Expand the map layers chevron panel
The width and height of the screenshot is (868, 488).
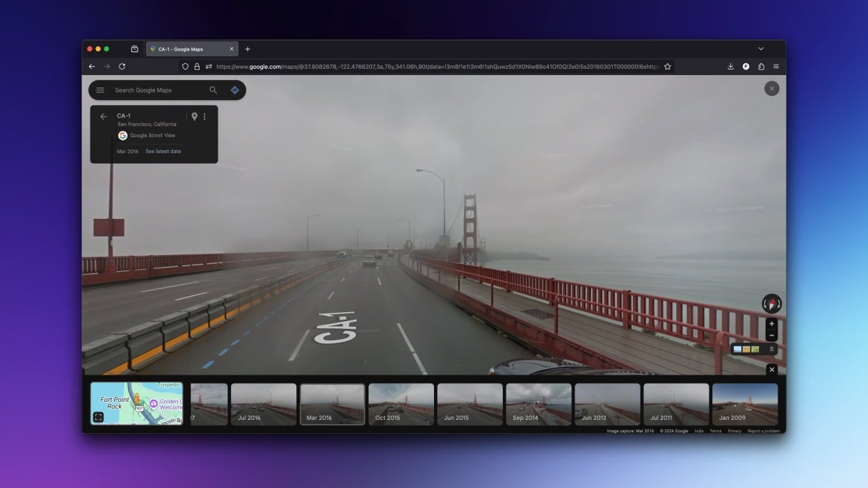pos(771,350)
